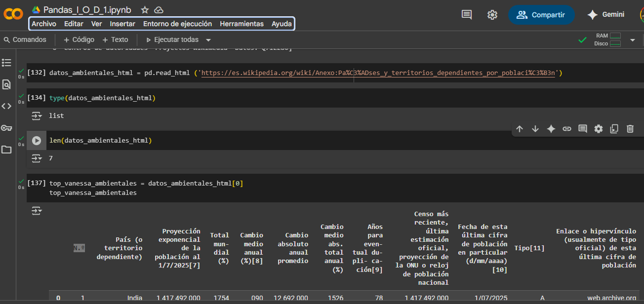
Task: Open the settings gear in header
Action: click(492, 15)
